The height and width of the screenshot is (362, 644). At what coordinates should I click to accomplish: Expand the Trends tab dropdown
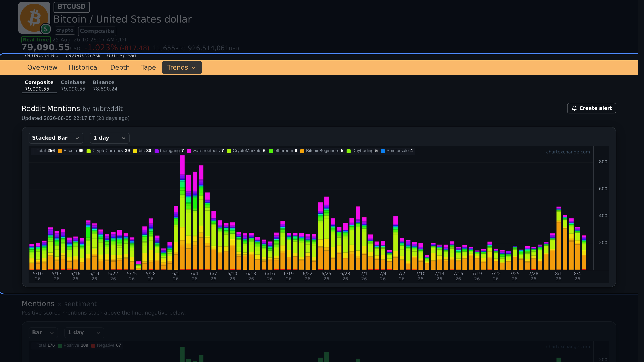coord(182,67)
